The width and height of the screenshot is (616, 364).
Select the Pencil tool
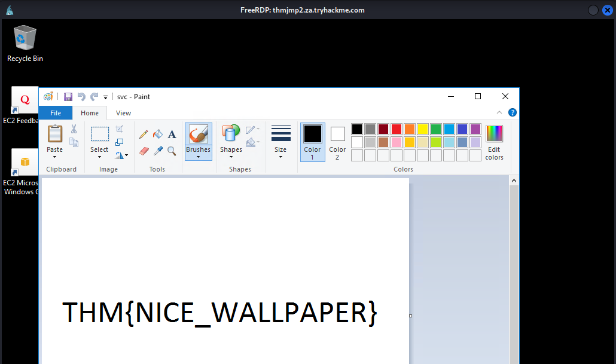point(144,134)
